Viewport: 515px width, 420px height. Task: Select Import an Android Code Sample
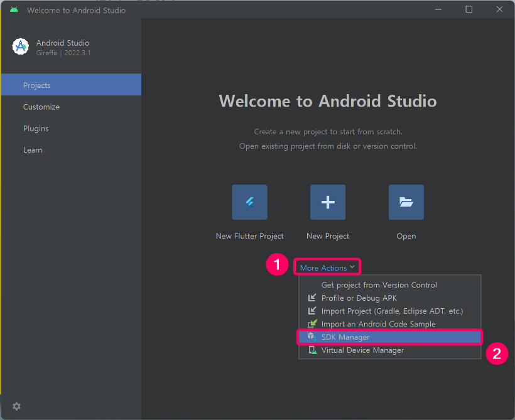click(x=390, y=324)
